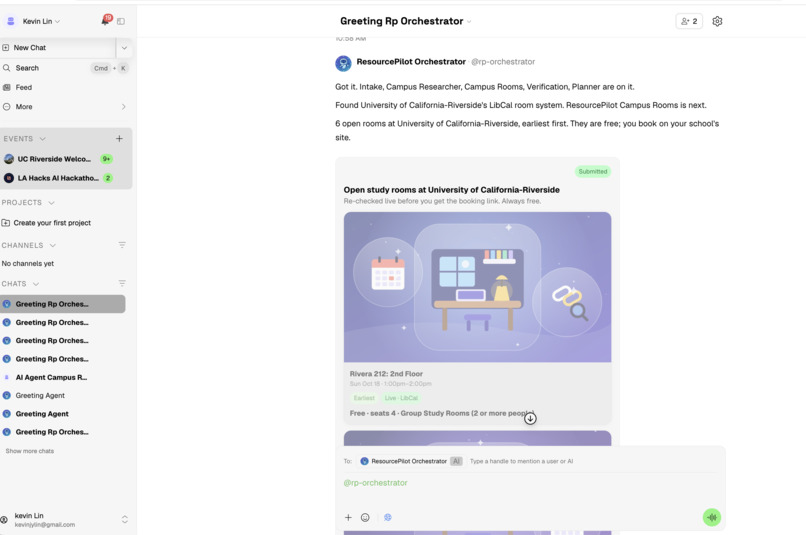Open the members count button
Screen dimensions: 806x535
(x=689, y=21)
